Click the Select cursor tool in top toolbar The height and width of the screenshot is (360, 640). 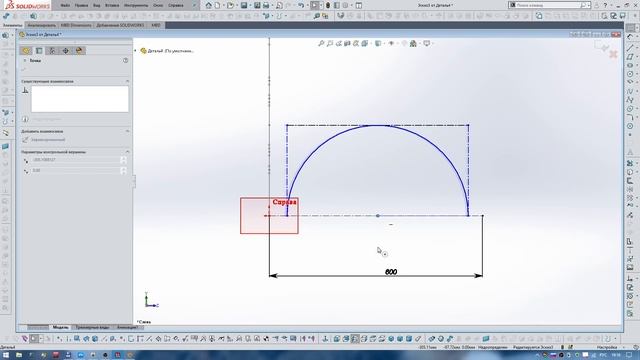click(314, 5)
